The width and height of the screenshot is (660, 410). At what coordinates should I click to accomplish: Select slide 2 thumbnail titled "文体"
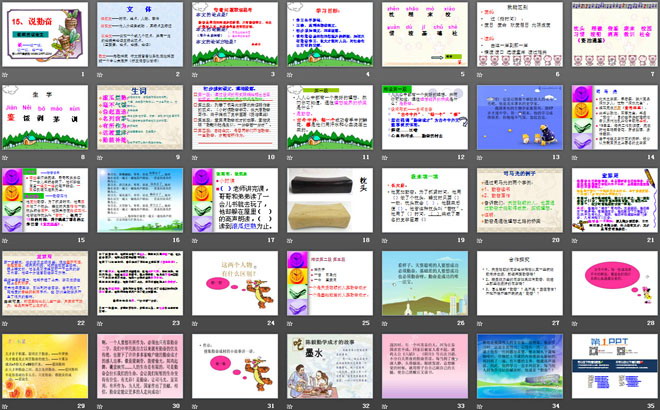140,35
